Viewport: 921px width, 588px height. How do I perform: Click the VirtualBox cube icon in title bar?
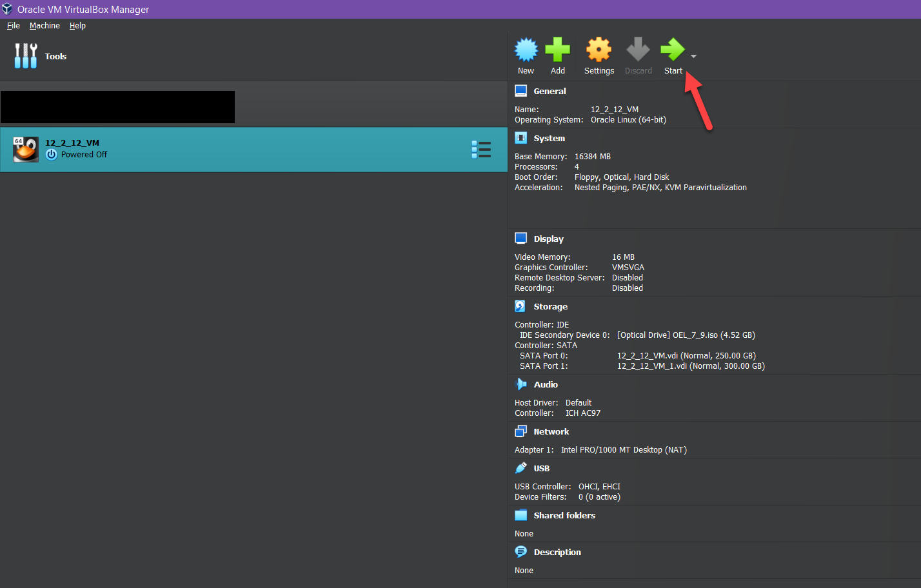(7, 9)
